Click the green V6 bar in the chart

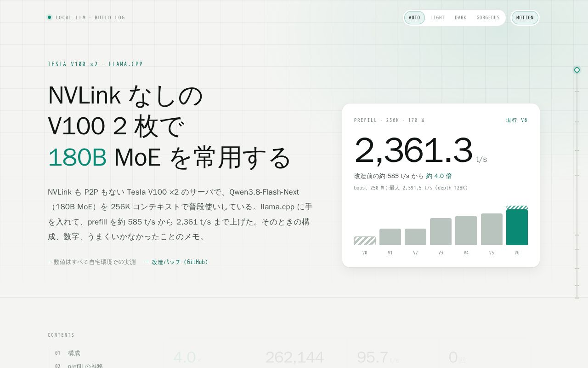point(517,227)
